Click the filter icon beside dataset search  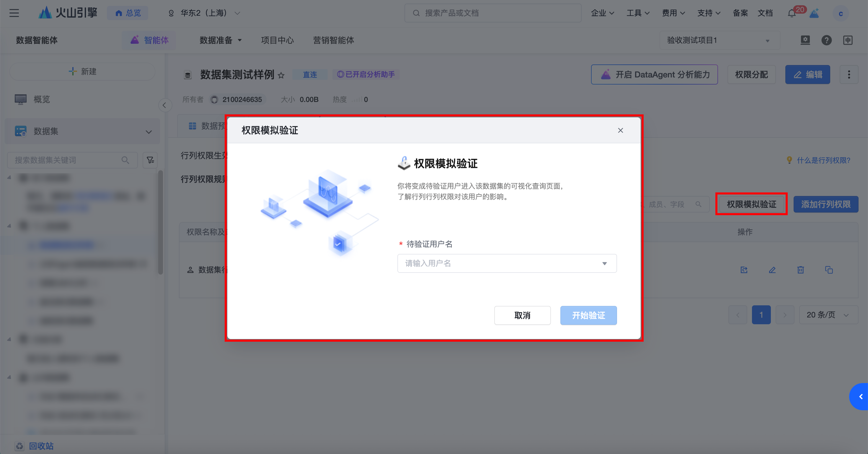point(150,160)
